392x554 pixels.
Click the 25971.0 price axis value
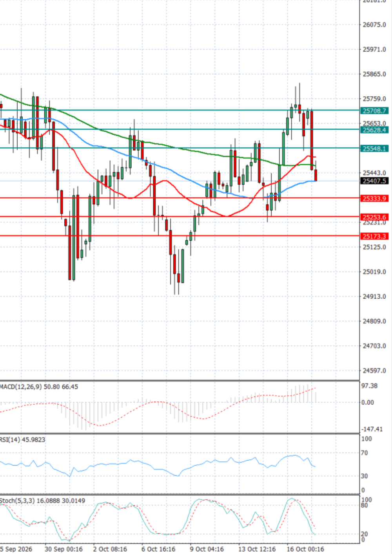point(374,49)
